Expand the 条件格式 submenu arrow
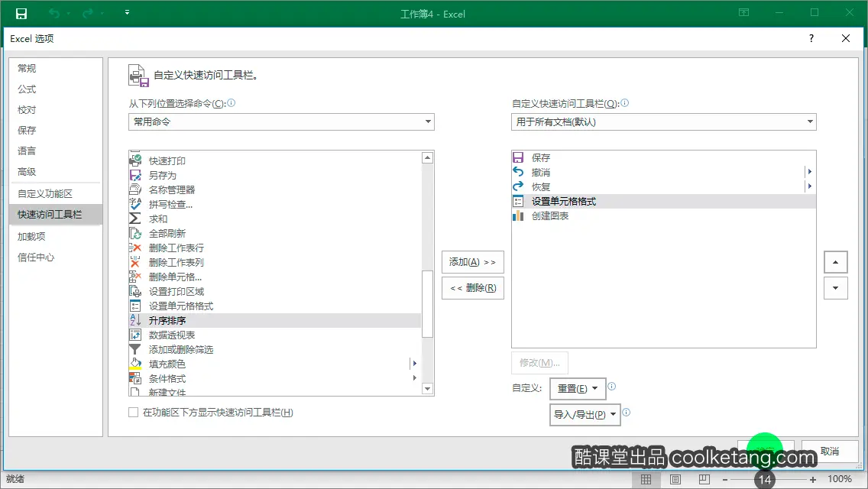This screenshot has width=868, height=489. 414,378
